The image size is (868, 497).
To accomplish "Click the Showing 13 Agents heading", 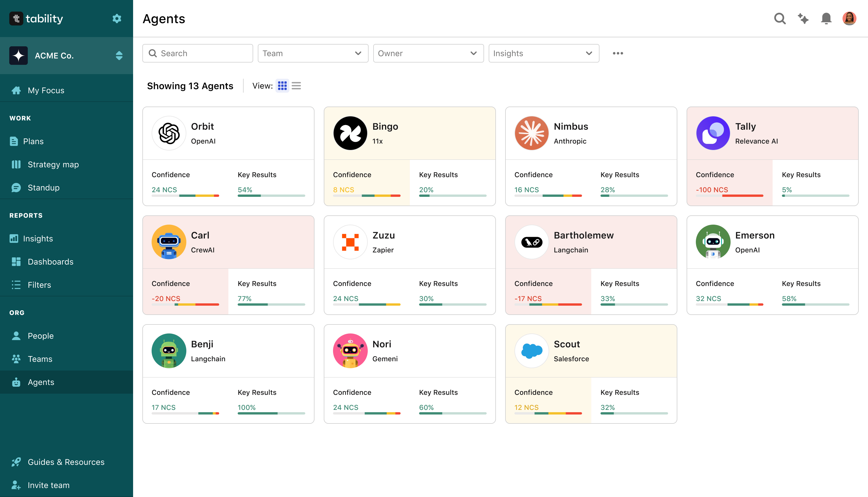I will (190, 86).
